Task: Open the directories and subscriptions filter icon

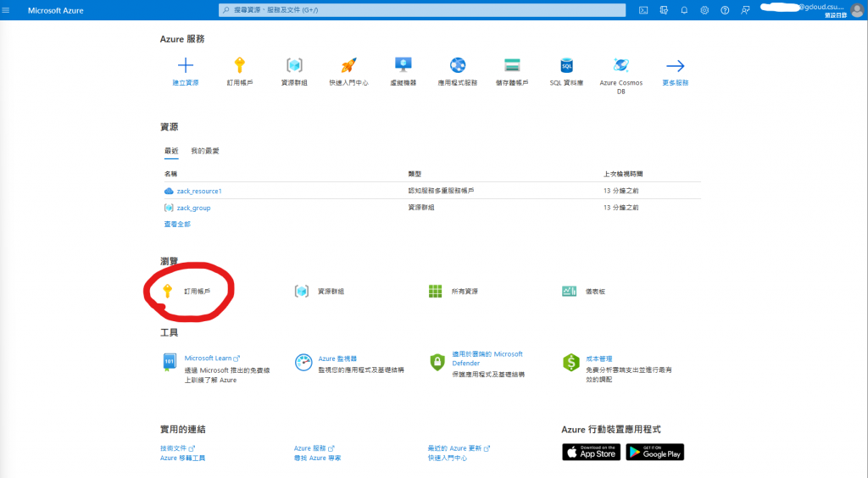Action: tap(664, 10)
